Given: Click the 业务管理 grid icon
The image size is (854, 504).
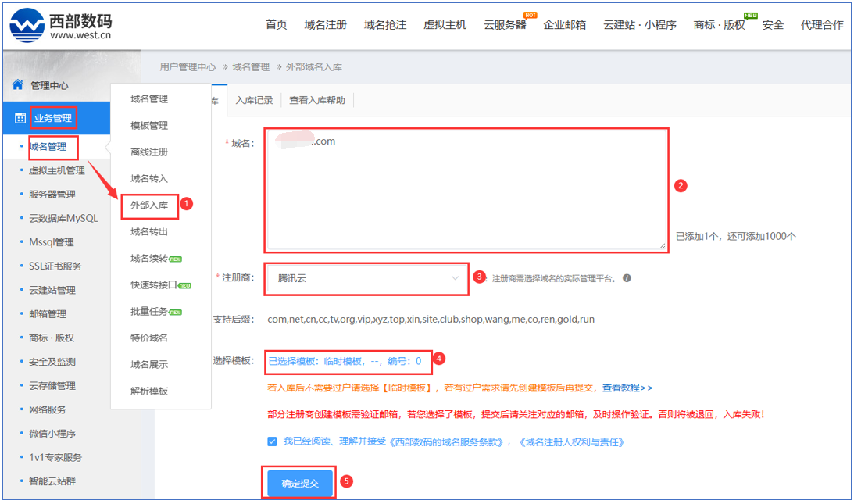Looking at the screenshot, I should (20, 119).
